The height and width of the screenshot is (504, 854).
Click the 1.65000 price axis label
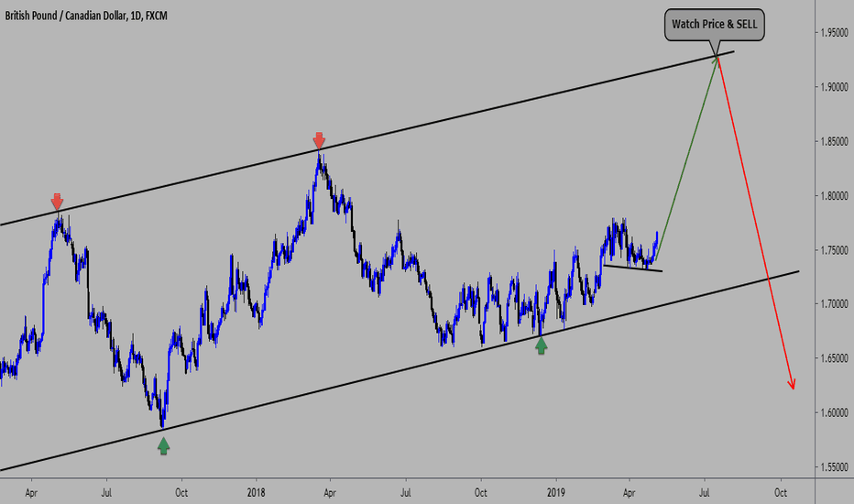tap(834, 358)
